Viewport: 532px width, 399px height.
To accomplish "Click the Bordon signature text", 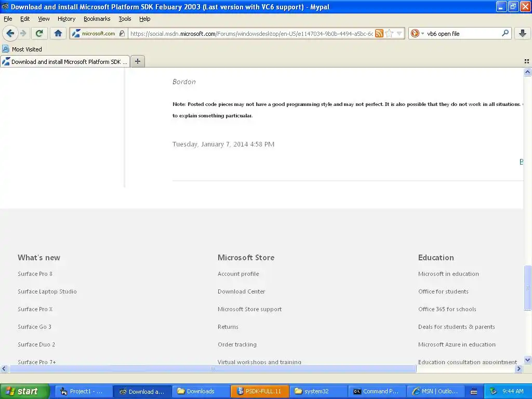I will 184,82.
